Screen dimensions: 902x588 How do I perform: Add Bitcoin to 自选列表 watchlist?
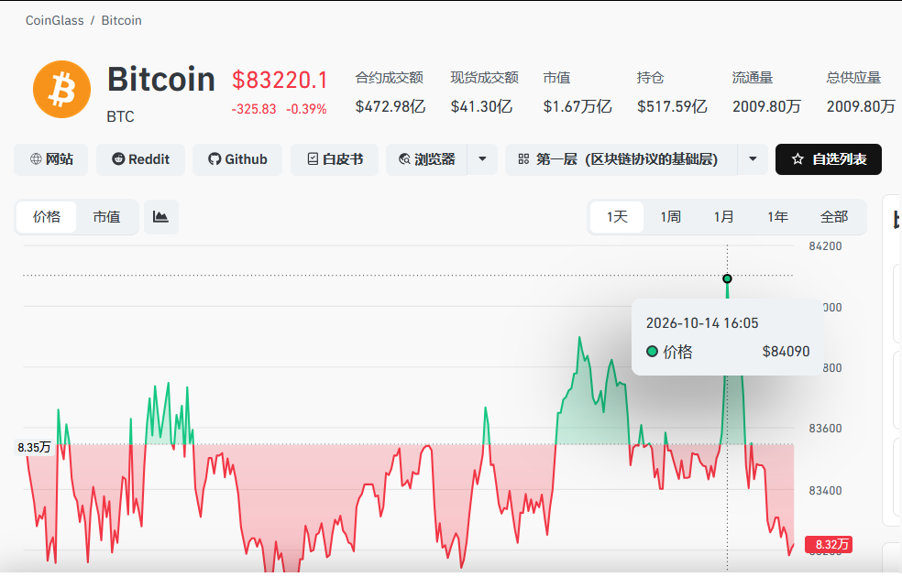click(x=829, y=159)
